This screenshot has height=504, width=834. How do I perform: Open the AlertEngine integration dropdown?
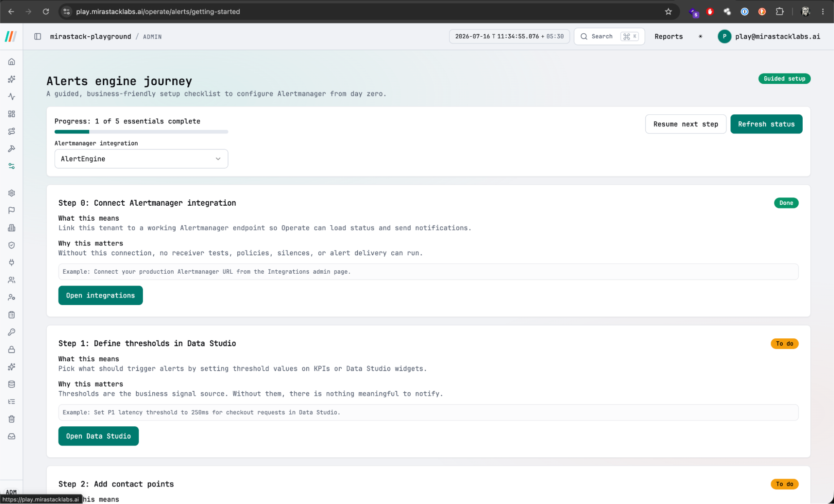(x=141, y=159)
